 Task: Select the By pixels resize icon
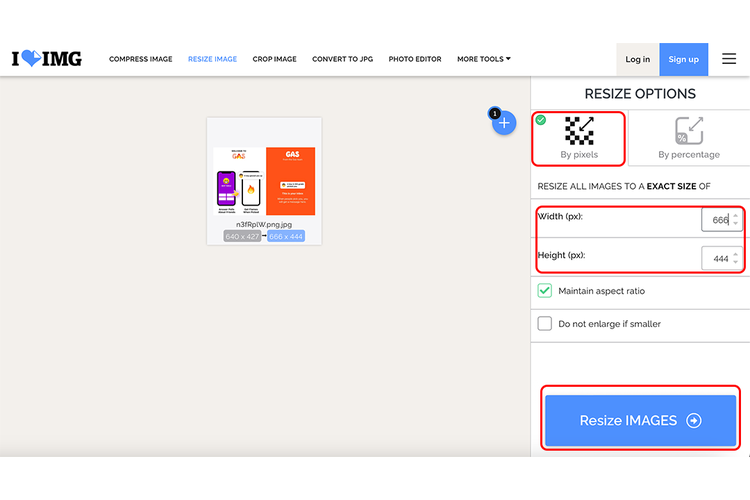click(579, 131)
